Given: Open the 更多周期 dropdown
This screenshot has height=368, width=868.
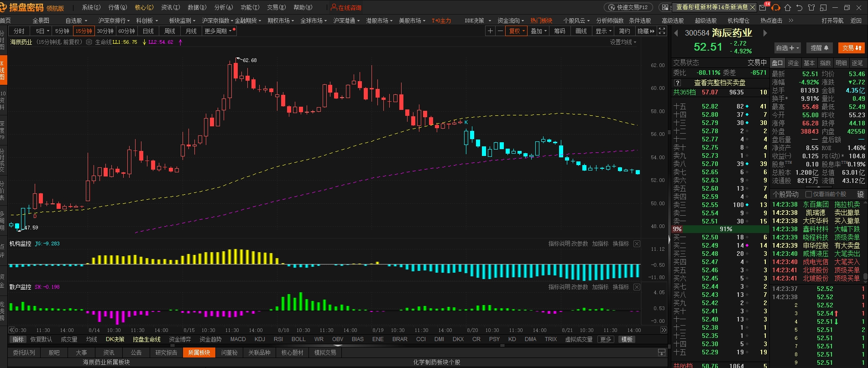Looking at the screenshot, I should (218, 31).
